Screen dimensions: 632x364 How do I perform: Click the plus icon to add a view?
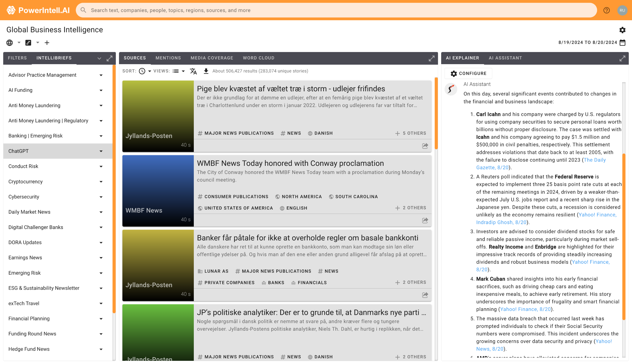coord(47,43)
